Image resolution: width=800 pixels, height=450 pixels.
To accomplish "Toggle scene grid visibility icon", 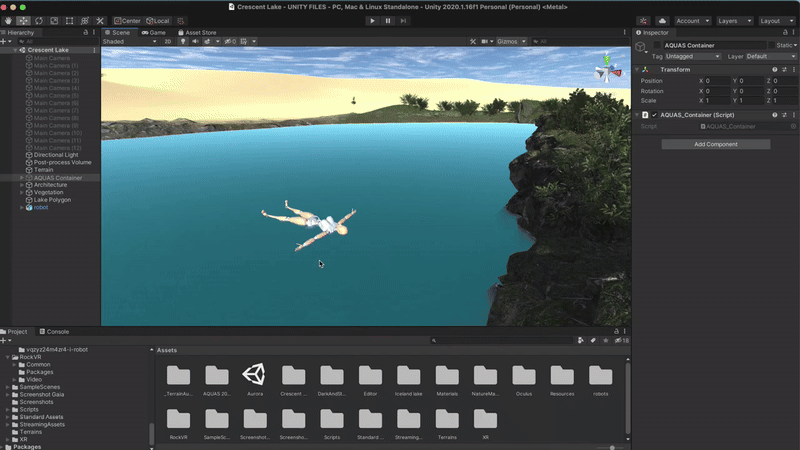I will pos(244,41).
